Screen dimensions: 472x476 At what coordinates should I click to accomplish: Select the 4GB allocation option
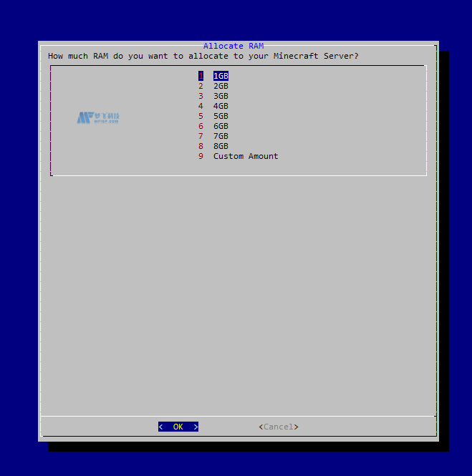click(x=221, y=106)
